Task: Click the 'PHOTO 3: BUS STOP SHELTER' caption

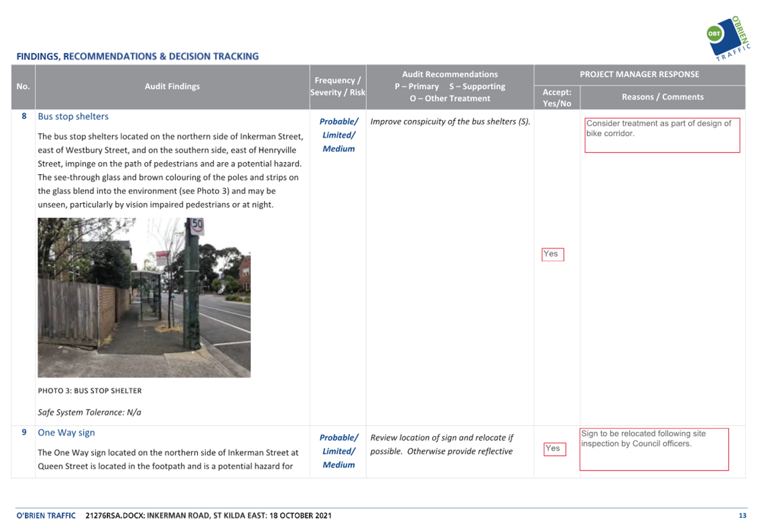Action: [90, 391]
